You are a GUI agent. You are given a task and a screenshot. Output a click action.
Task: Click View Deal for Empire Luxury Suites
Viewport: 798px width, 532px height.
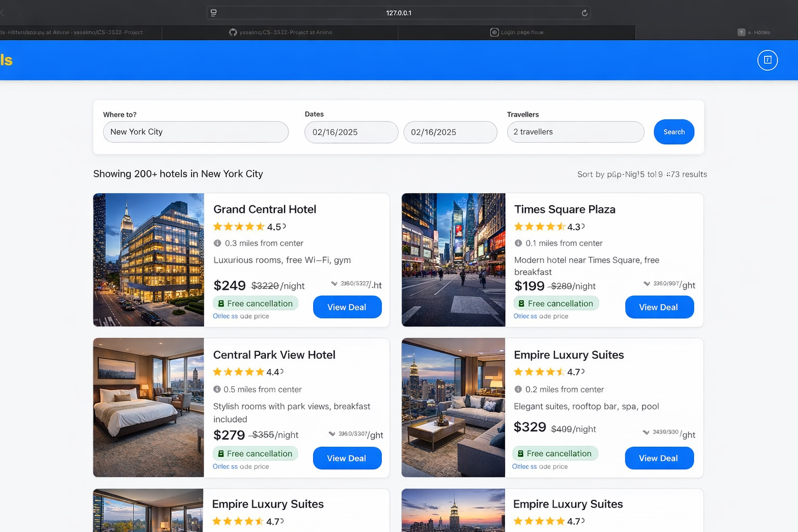(659, 458)
